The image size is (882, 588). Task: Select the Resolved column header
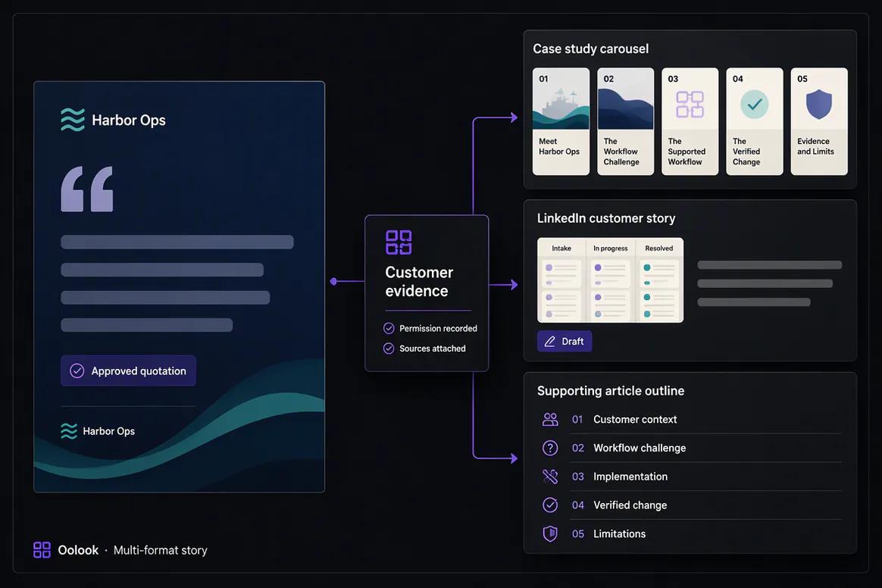point(658,248)
